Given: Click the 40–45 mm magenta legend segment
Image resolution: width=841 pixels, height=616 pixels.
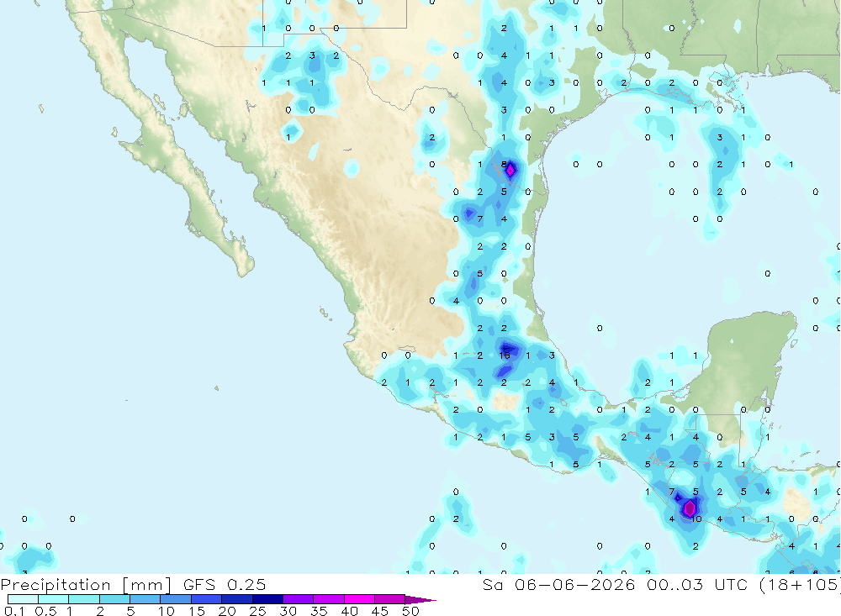Looking at the screenshot, I should (359, 599).
